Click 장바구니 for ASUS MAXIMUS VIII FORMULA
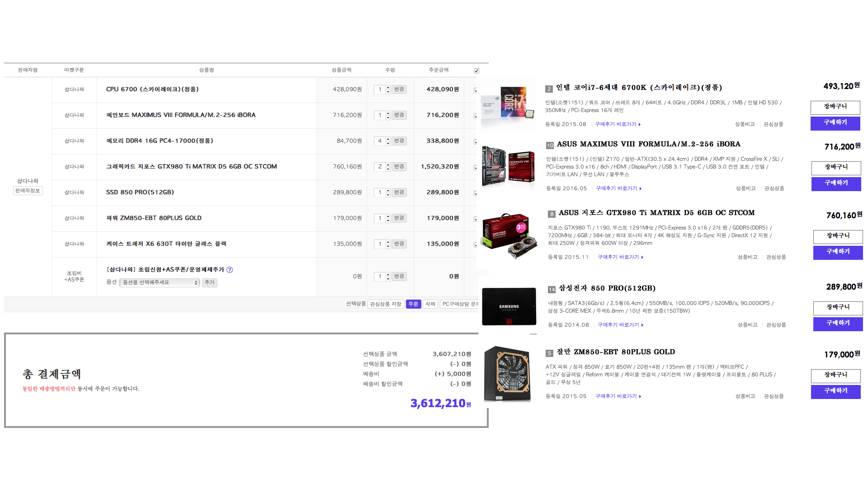 (x=836, y=168)
